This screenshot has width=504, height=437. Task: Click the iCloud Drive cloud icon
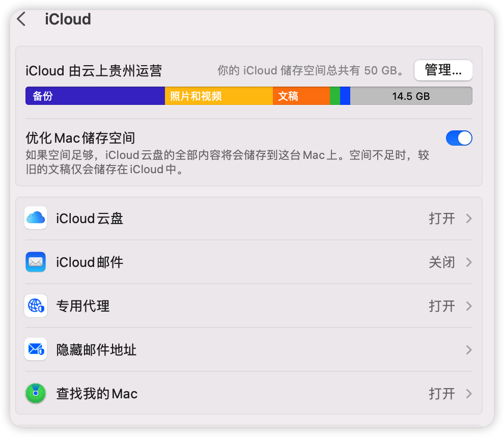(36, 218)
